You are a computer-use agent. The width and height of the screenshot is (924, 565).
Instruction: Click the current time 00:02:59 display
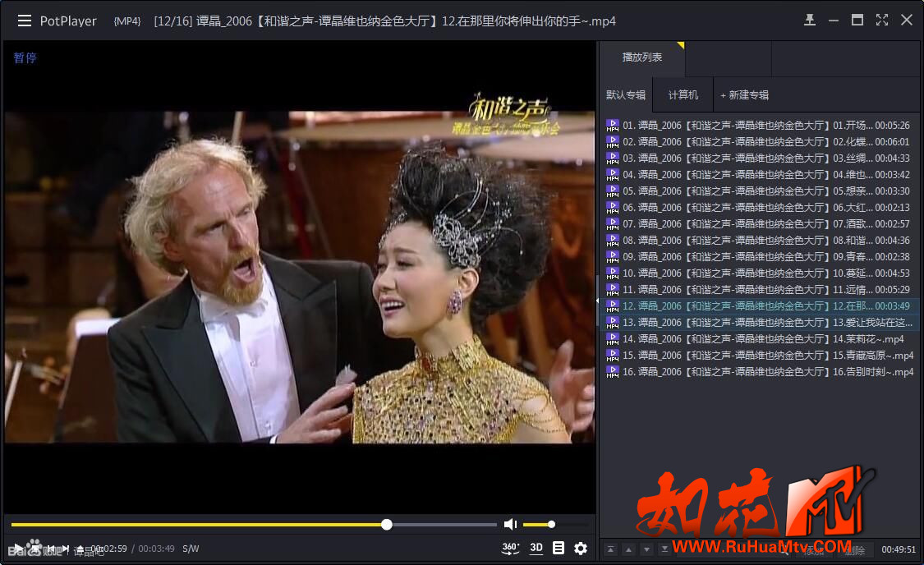(109, 549)
